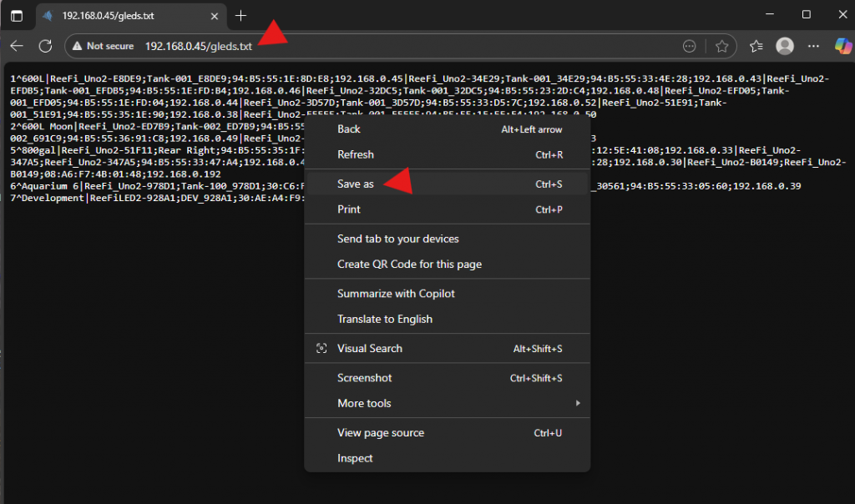Select View page source menu entry
The image size is (855, 504).
click(380, 433)
